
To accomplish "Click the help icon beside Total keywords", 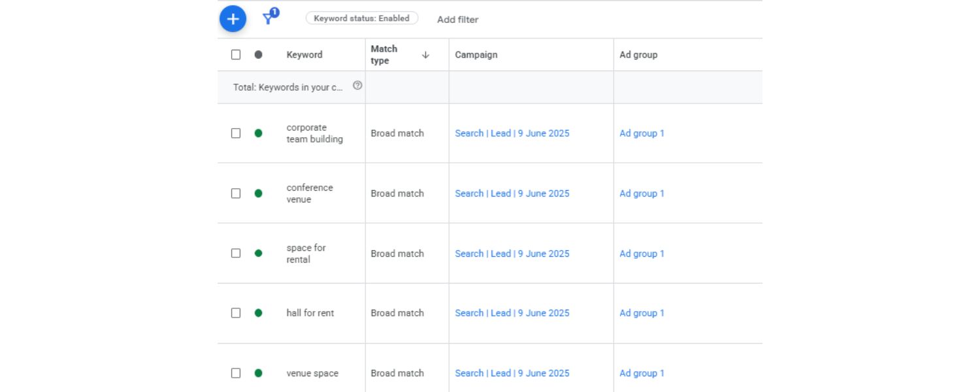I will [x=357, y=86].
